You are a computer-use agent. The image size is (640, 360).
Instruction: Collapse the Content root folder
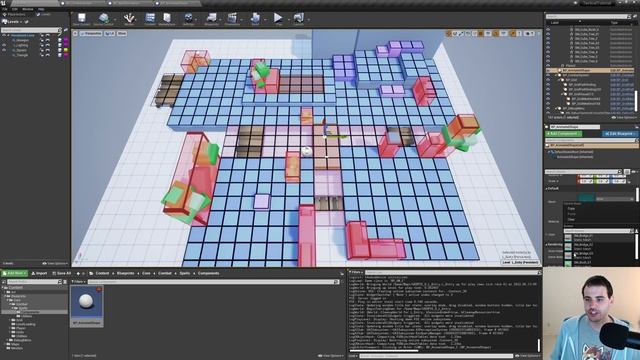click(x=4, y=287)
